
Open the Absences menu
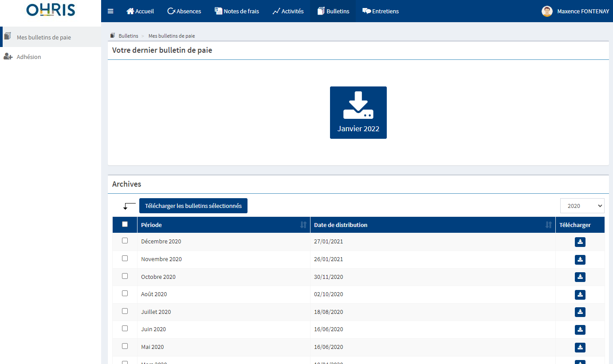184,11
